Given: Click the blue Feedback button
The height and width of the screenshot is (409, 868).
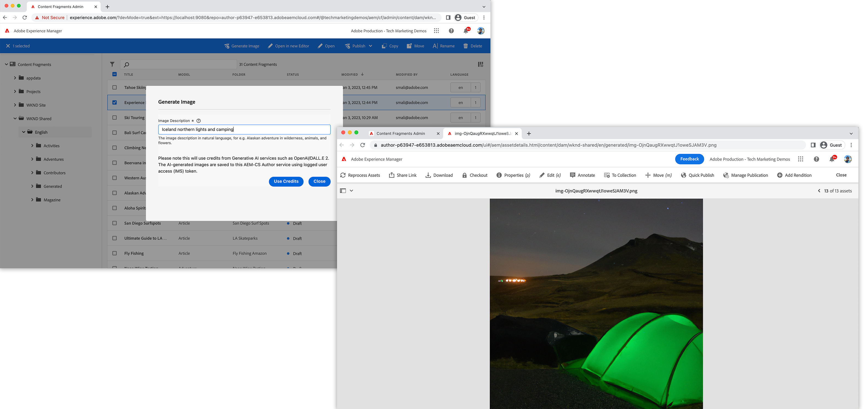Looking at the screenshot, I should click(689, 159).
